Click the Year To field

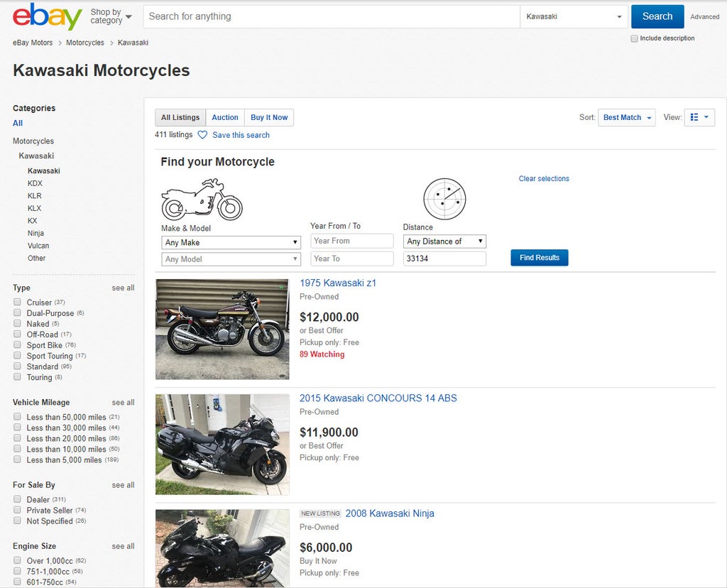point(352,258)
